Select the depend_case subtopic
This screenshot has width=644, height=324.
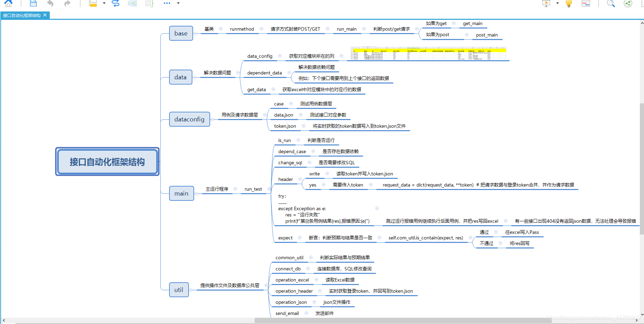pos(292,152)
